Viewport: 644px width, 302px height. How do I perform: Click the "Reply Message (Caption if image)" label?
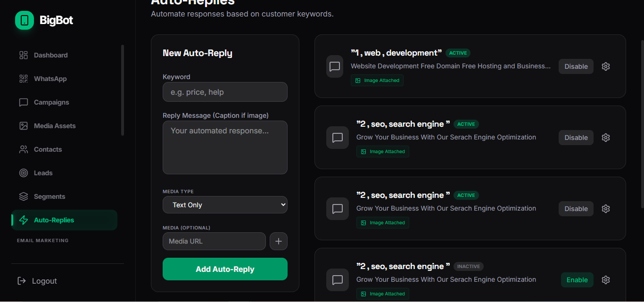click(216, 115)
